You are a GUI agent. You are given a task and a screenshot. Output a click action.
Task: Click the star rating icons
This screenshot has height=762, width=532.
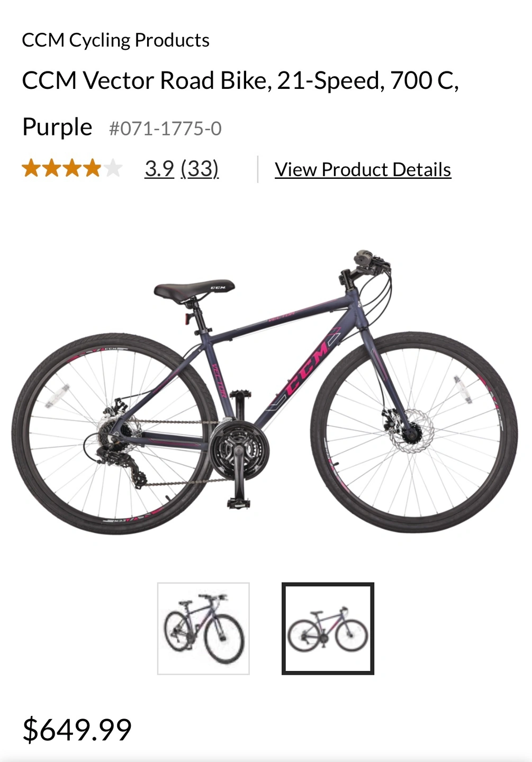pos(72,168)
